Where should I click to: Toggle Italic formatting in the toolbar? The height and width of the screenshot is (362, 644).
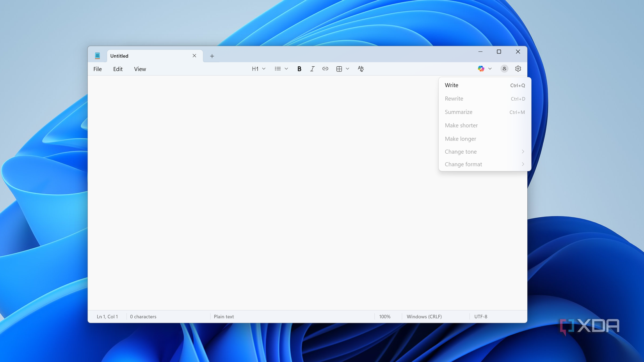tap(312, 69)
